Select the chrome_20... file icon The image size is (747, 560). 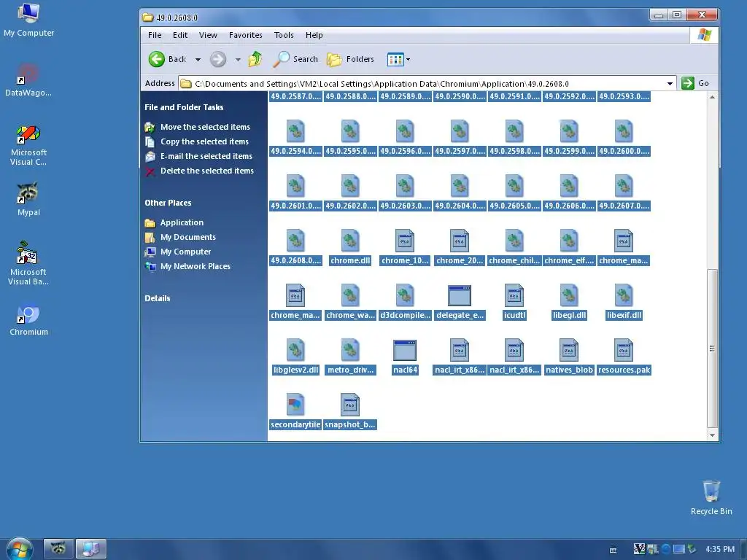click(460, 241)
